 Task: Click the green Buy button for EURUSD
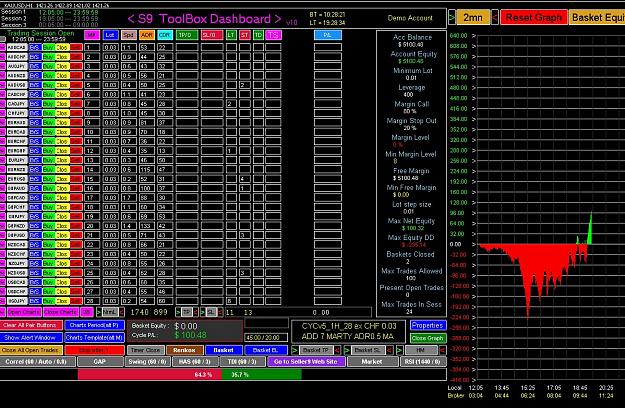[49, 179]
